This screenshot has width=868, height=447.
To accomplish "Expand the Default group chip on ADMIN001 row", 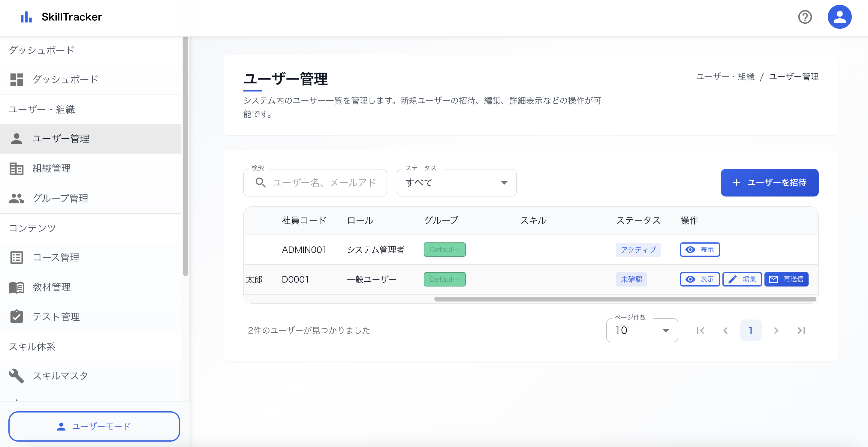I will point(444,250).
